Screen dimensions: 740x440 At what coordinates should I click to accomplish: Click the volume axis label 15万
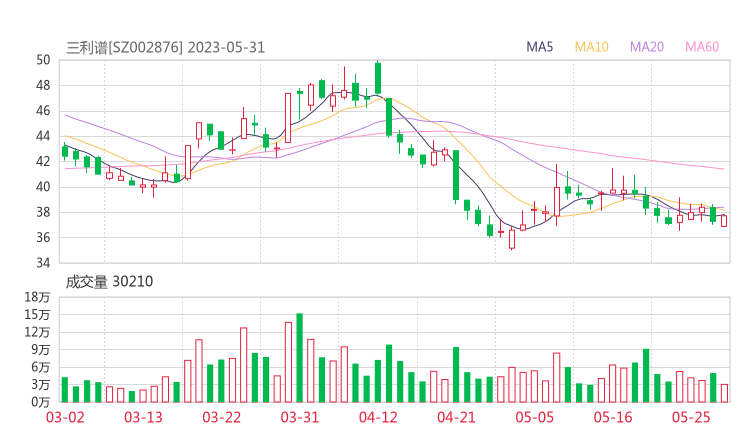[37, 314]
